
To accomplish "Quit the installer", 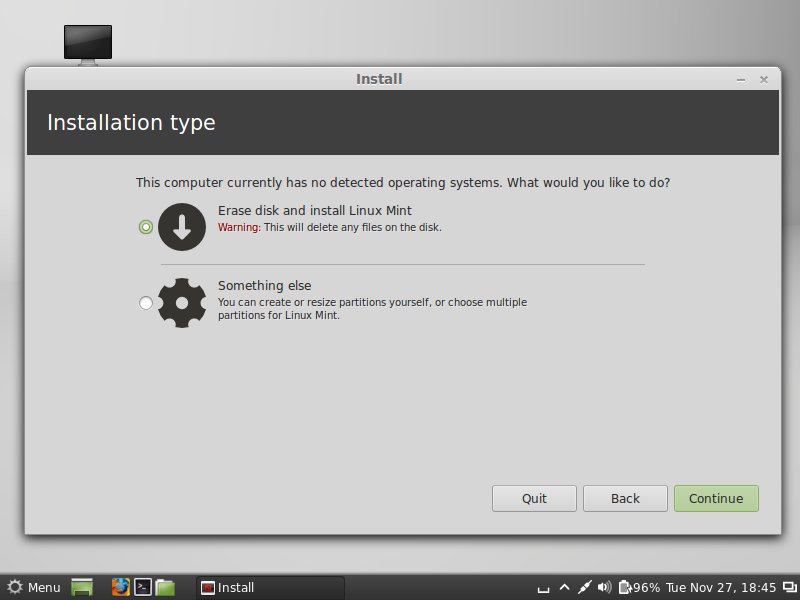I will point(534,498).
